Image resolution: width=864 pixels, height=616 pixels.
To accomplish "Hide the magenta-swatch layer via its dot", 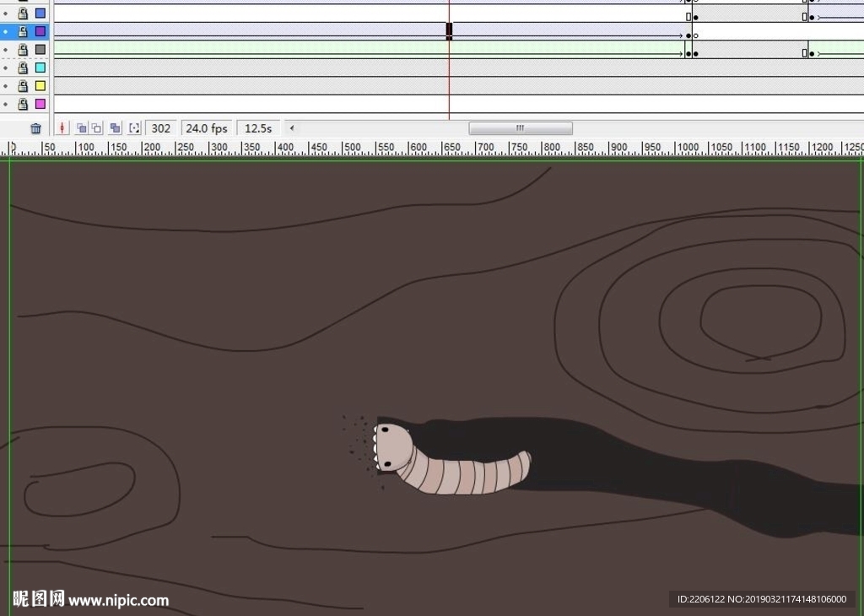I will (6, 104).
